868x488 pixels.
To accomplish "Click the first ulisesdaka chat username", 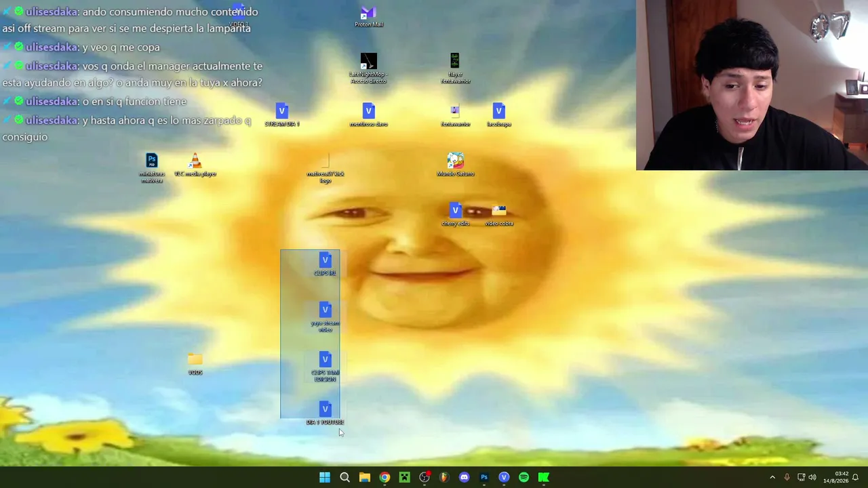I will (52, 12).
